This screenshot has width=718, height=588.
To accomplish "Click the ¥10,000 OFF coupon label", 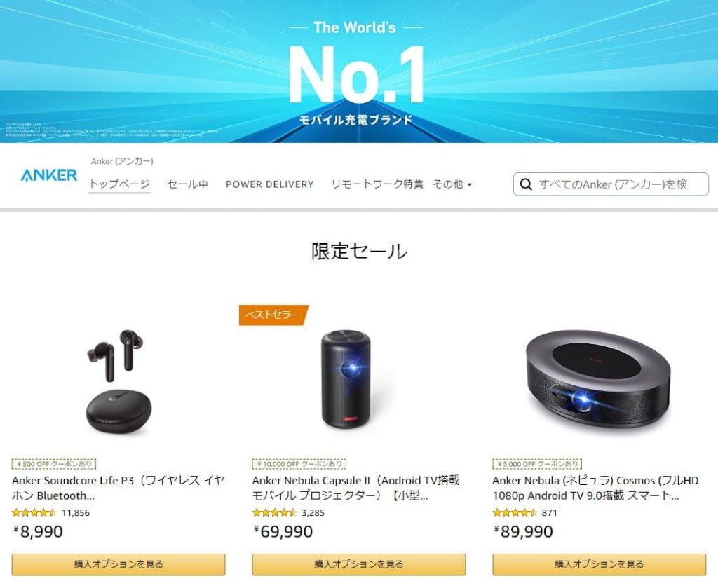I will click(x=299, y=463).
